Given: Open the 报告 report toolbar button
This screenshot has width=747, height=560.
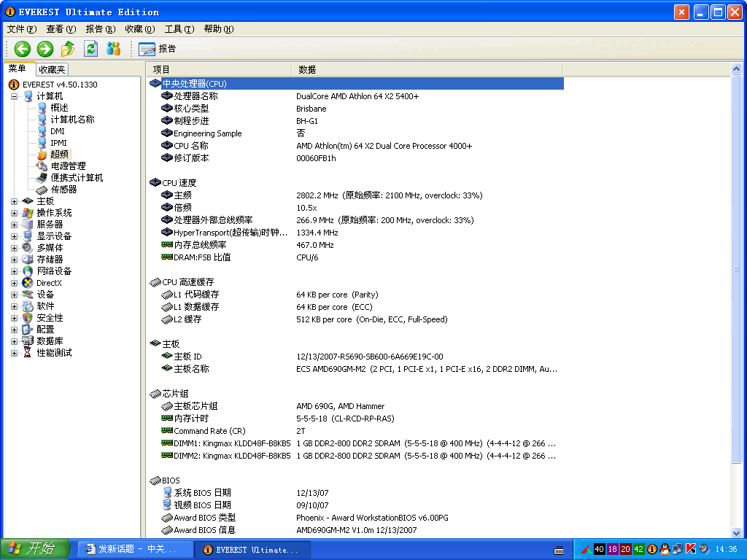Looking at the screenshot, I should point(158,49).
